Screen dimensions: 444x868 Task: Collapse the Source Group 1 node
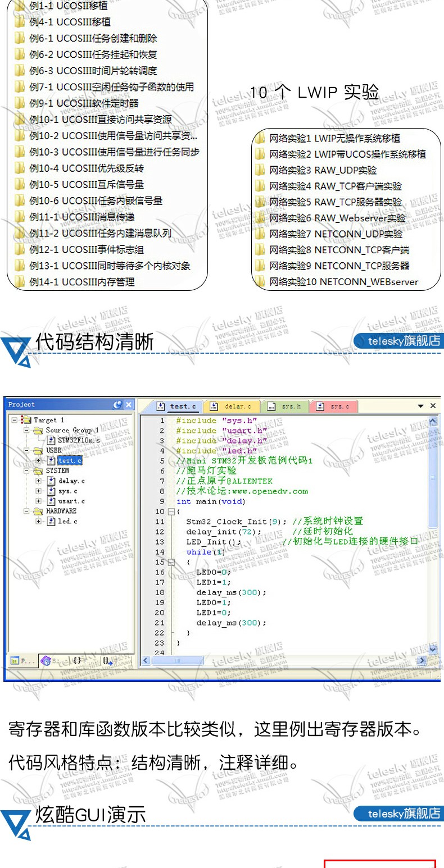26,431
